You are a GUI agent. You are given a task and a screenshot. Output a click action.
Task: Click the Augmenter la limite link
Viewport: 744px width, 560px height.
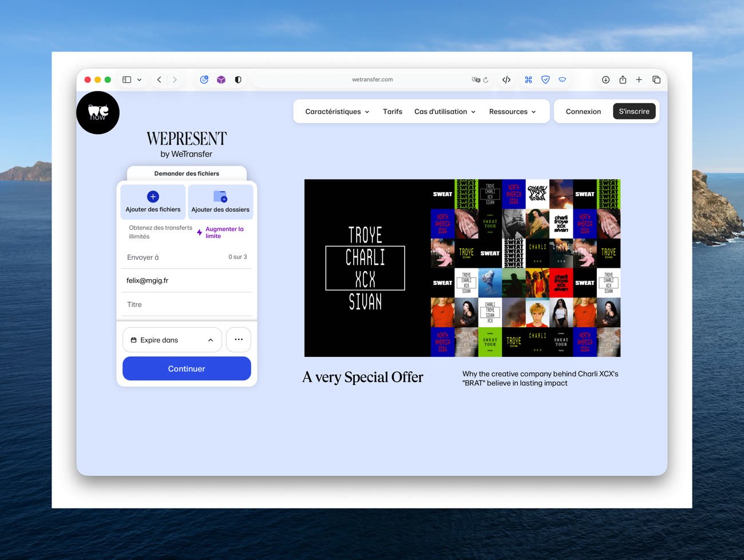(224, 232)
